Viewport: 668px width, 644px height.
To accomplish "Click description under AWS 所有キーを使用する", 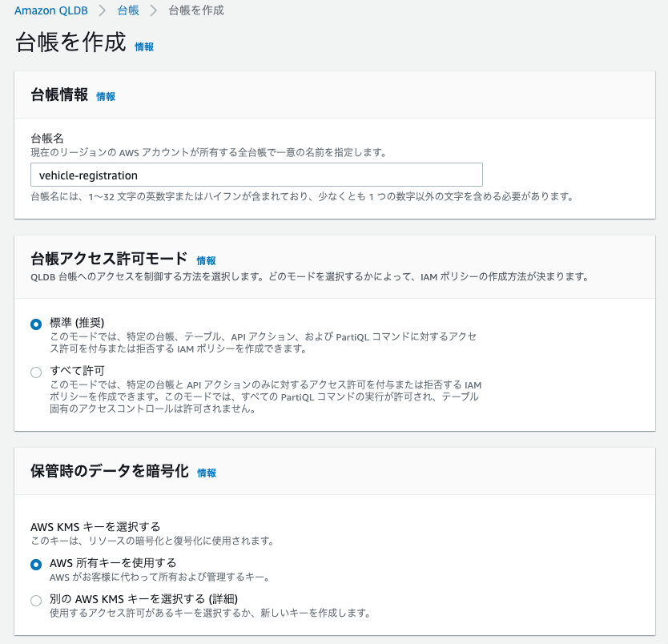I will pos(159,578).
